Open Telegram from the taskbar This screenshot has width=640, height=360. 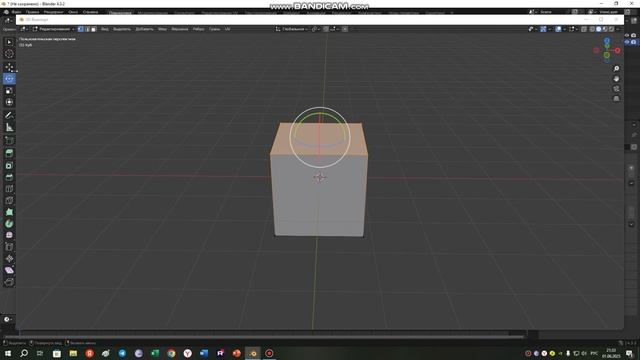coord(122,353)
